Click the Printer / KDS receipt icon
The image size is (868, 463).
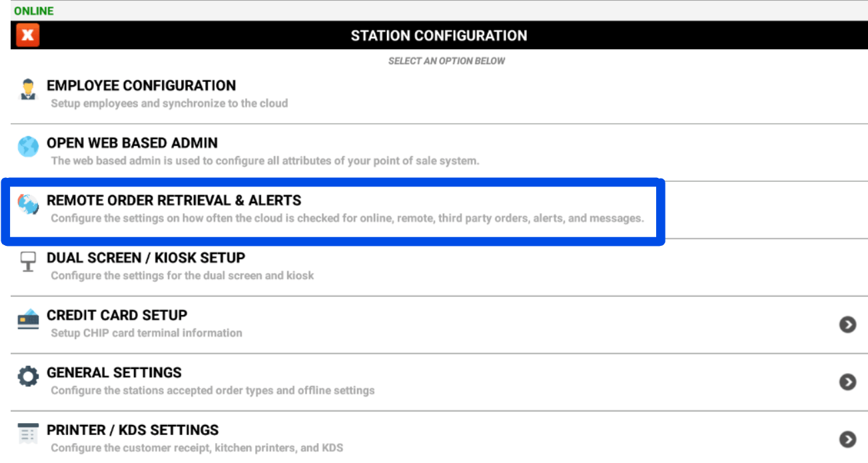[x=28, y=434]
